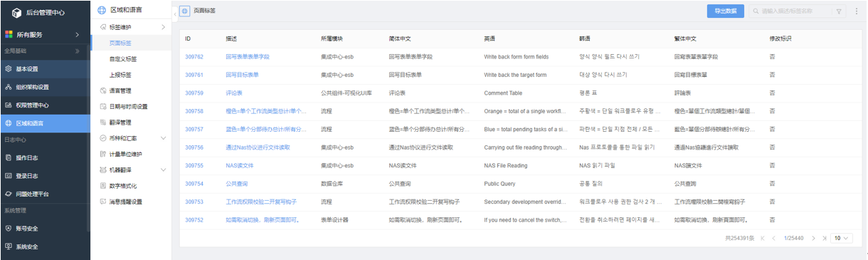The width and height of the screenshot is (868, 260).
Task: Click the 账号安全 shield icon
Action: 9,228
